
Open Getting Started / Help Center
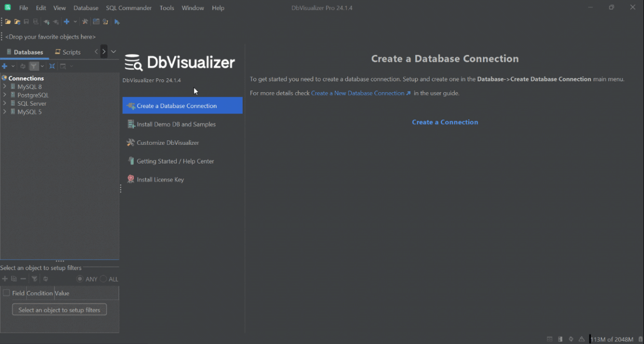pos(182,161)
